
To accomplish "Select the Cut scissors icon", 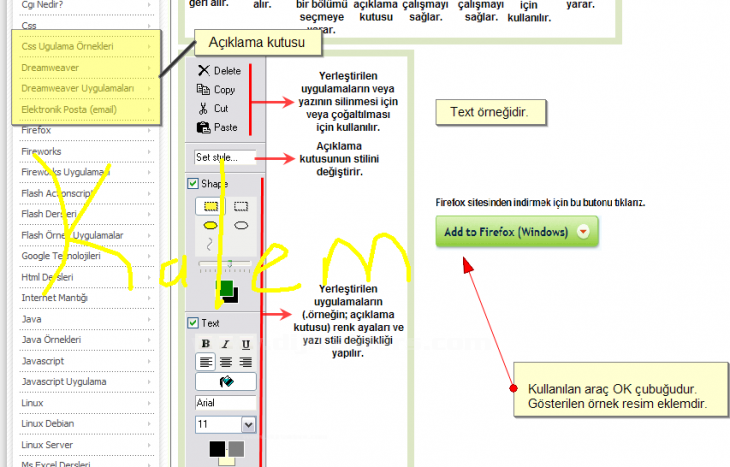I will coord(203,108).
